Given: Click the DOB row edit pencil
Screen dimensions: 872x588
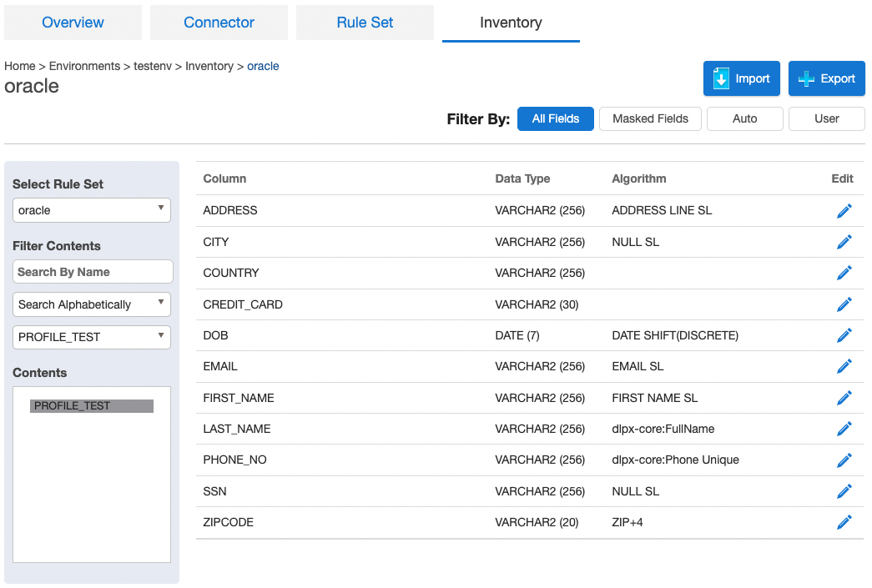Looking at the screenshot, I should pyautogui.click(x=844, y=335).
